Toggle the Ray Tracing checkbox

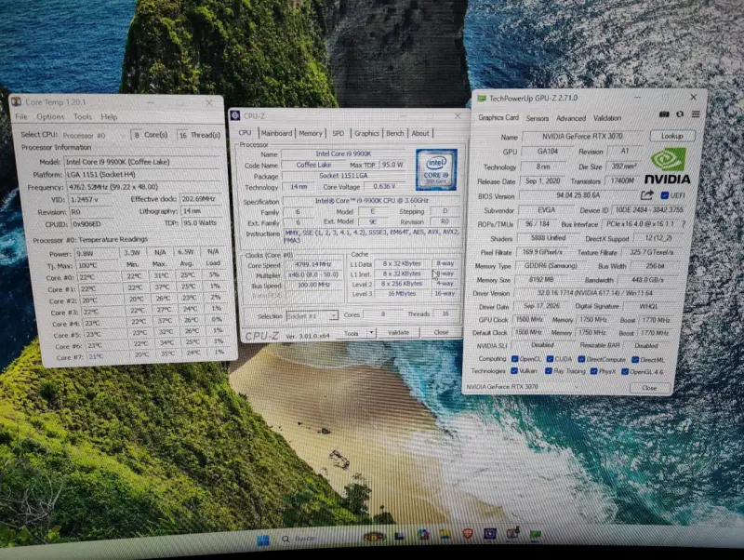tap(549, 370)
